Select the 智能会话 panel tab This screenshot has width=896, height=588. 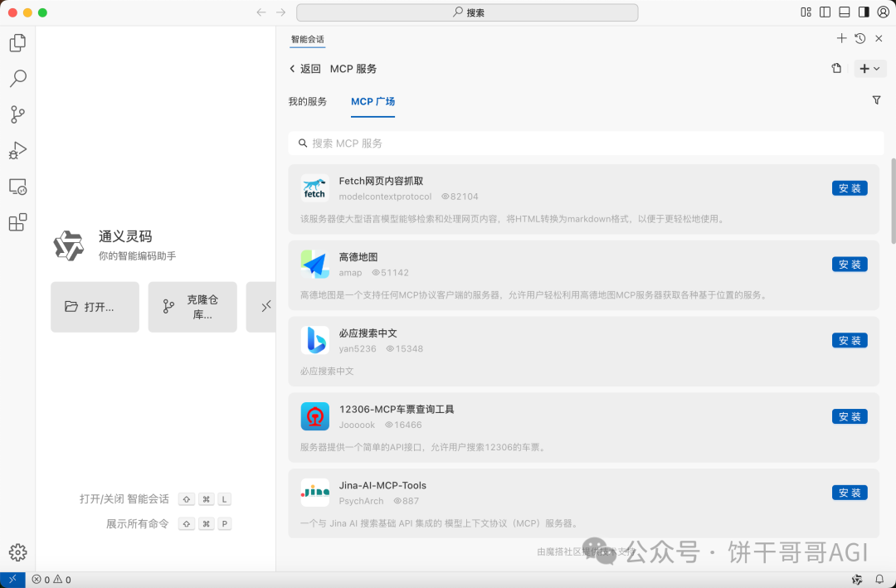click(308, 40)
